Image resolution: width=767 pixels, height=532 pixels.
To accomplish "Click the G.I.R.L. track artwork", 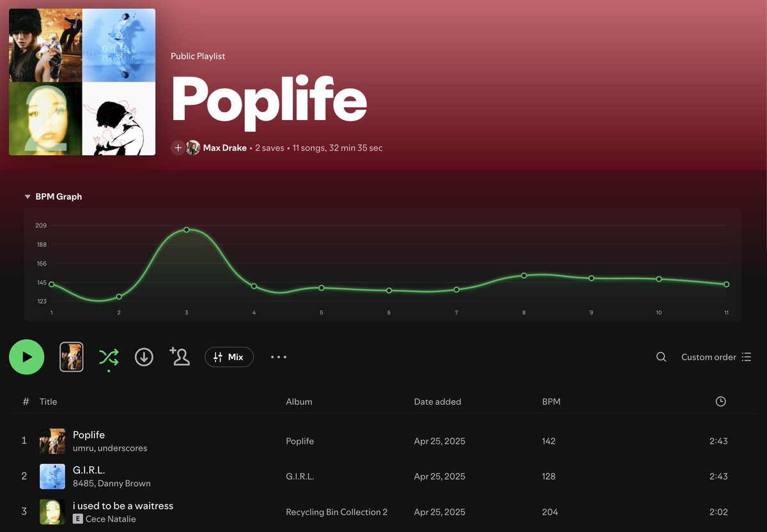I will tap(52, 476).
